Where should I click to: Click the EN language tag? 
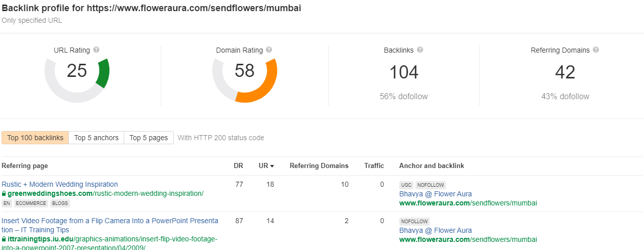[x=7, y=203]
